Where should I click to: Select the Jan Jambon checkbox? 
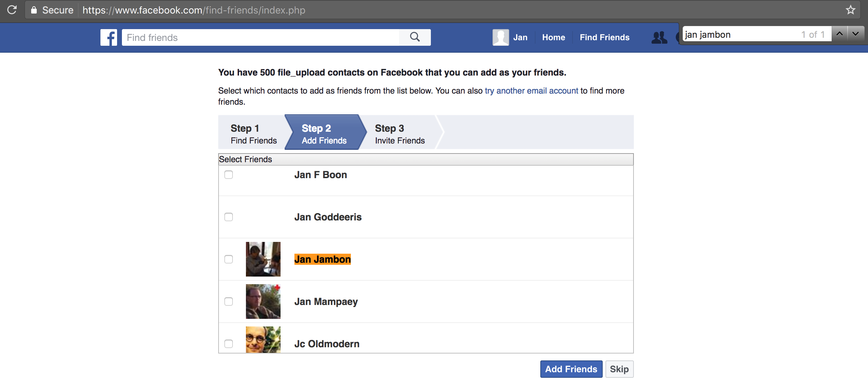(x=229, y=259)
